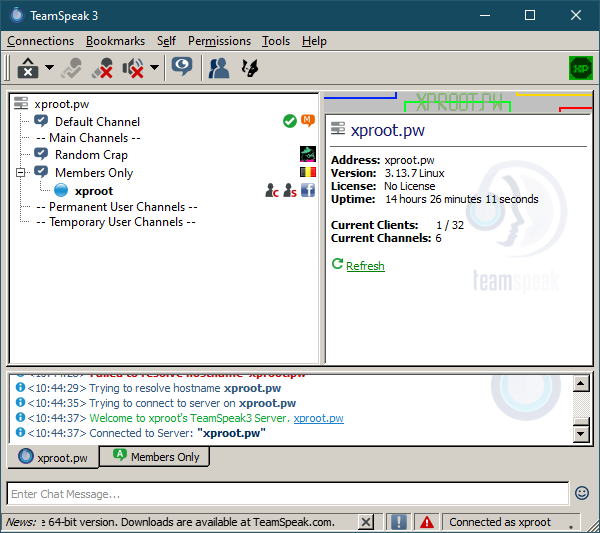Switch to the xproot.pw chat tab

coord(53,457)
